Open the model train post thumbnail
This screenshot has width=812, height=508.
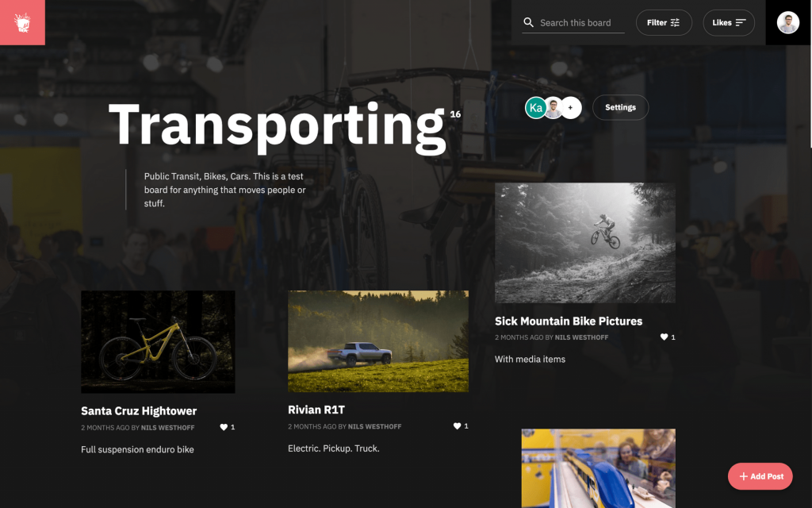click(598, 468)
